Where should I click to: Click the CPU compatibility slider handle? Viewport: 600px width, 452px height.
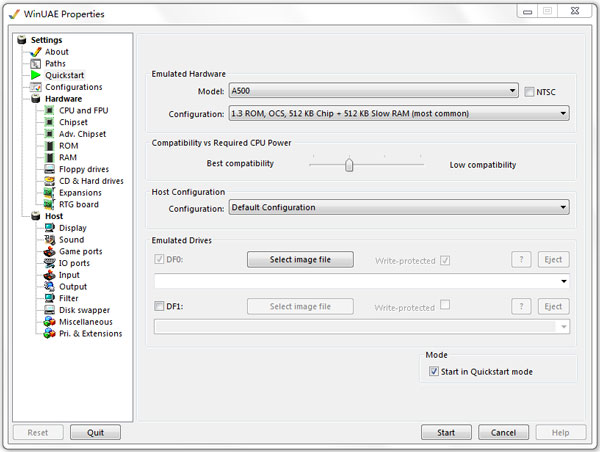349,165
